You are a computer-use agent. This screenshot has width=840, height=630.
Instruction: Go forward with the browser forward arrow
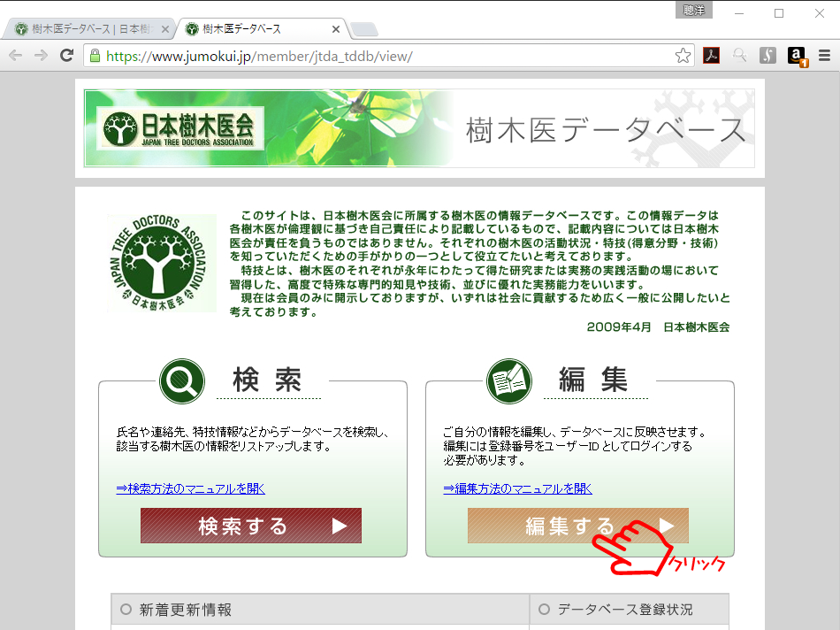pyautogui.click(x=42, y=55)
